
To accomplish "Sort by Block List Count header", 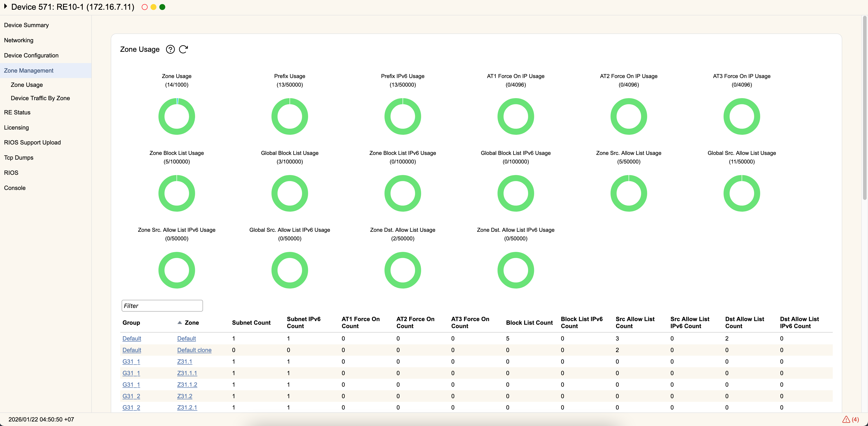I will (x=529, y=322).
